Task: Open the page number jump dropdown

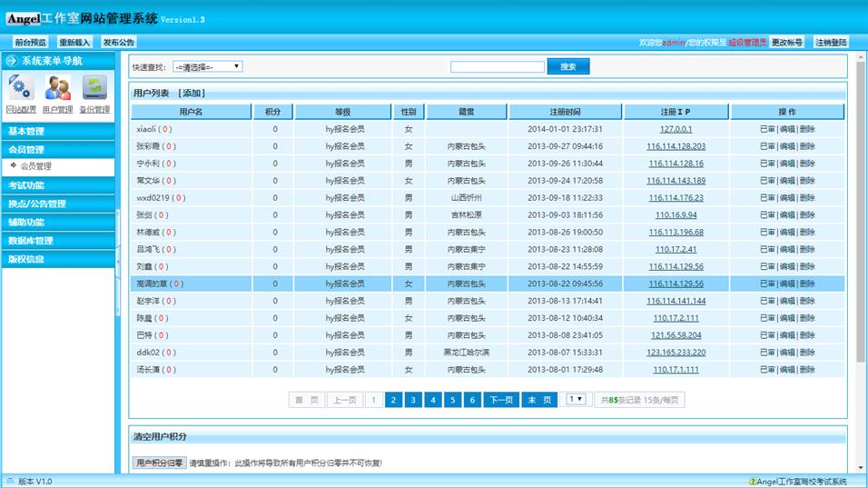Action: (x=576, y=399)
